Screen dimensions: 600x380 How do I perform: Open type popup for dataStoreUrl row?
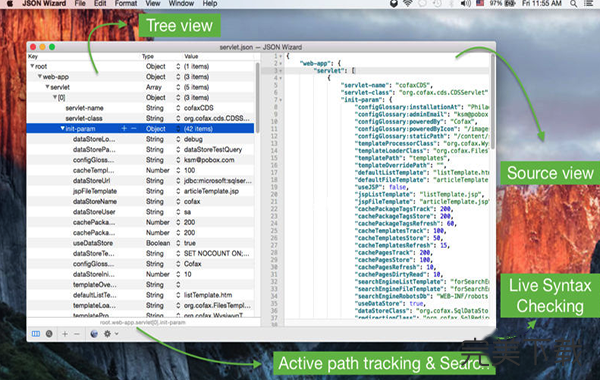[178, 181]
